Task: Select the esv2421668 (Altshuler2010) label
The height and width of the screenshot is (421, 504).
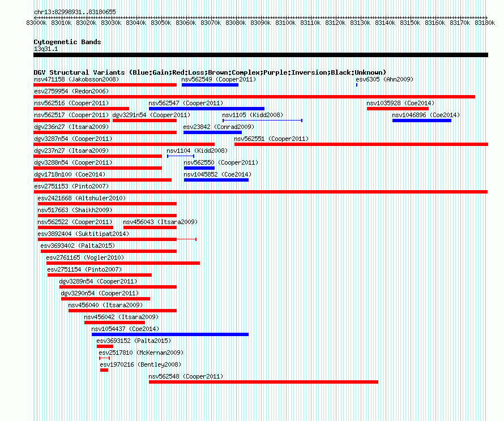Action: point(82,198)
